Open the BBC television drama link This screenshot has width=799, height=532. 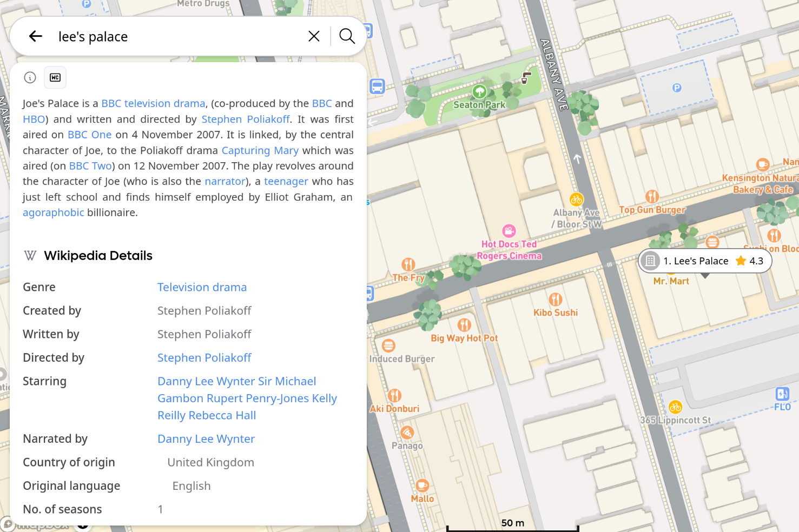(153, 103)
